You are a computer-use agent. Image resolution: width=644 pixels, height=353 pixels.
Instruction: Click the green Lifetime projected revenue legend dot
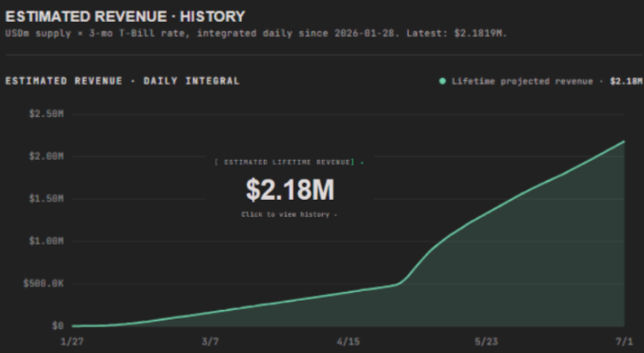coord(442,81)
